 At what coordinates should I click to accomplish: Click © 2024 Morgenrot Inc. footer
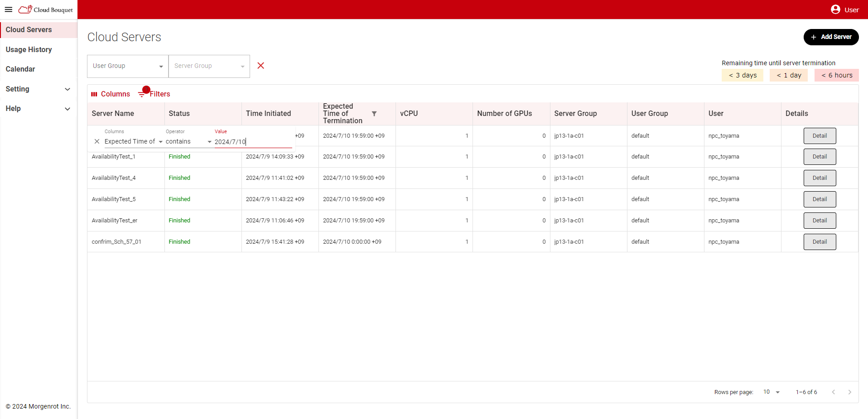(x=38, y=407)
